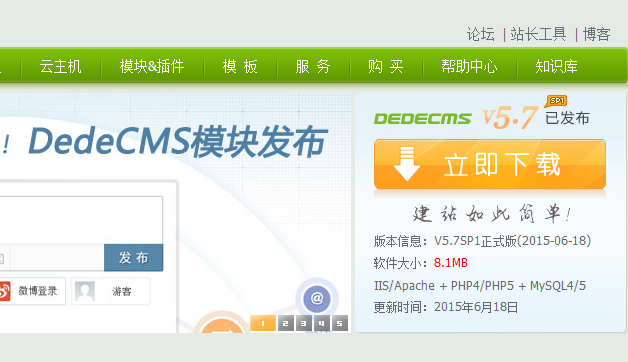
Task: Switch to banner slide 5
Action: [340, 323]
